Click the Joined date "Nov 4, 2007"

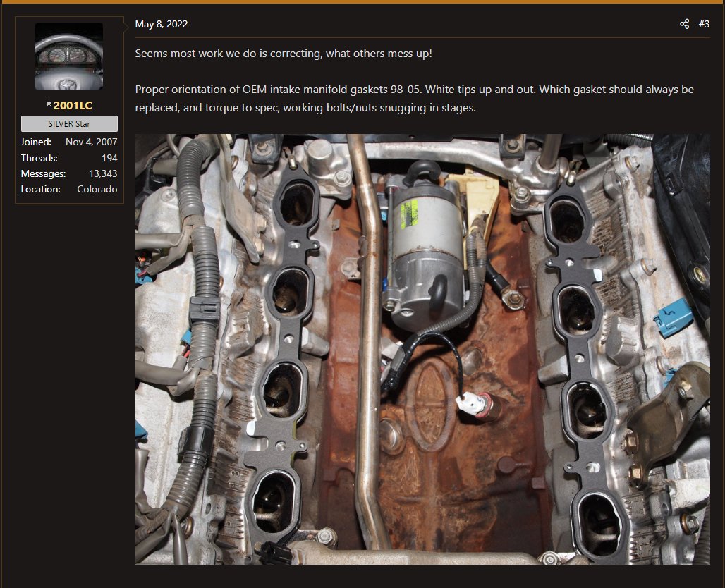92,142
